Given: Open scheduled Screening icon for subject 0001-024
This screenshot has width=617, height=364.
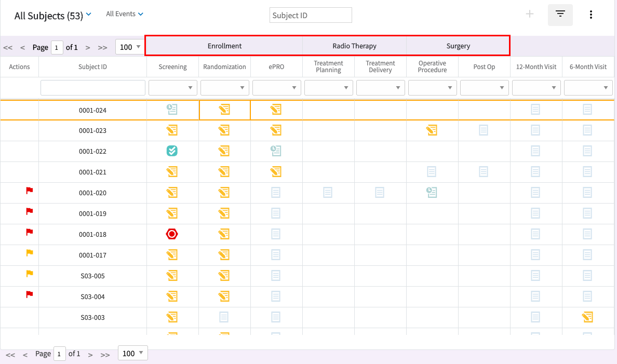Looking at the screenshot, I should point(172,109).
